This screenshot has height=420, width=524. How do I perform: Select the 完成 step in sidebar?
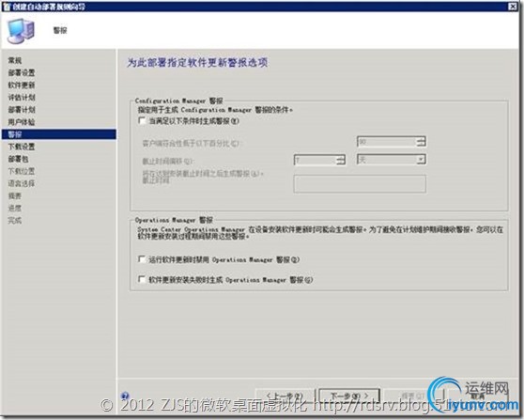(15, 221)
